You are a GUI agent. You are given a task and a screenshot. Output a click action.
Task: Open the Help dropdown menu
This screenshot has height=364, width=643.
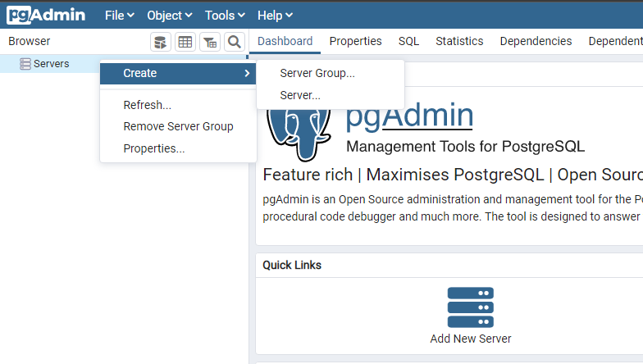pos(275,15)
